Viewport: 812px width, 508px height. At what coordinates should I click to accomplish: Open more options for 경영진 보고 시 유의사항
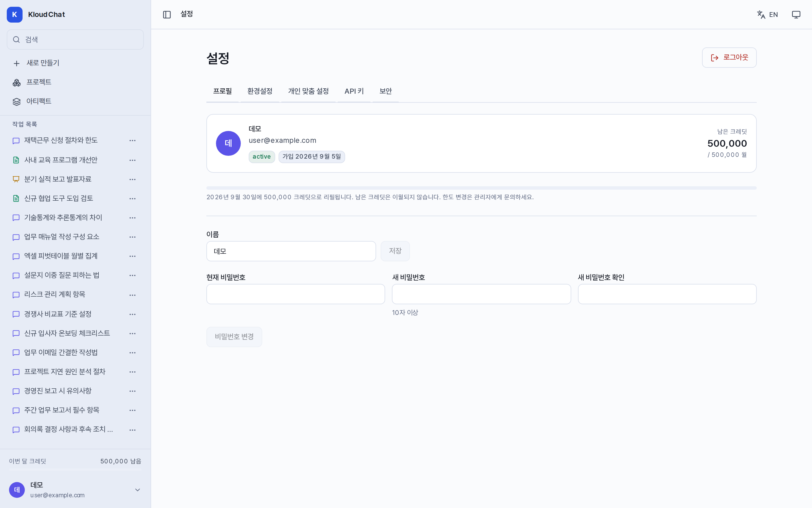click(x=133, y=391)
